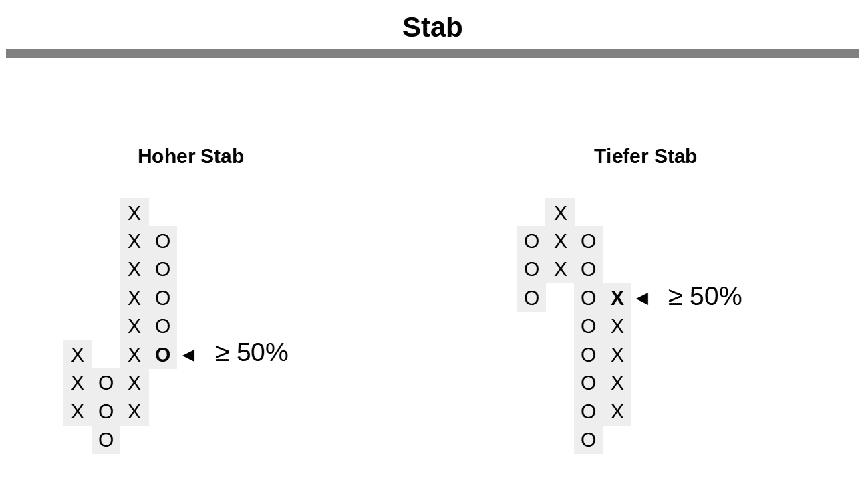This screenshot has width=868, height=482.
Task: Select the "≥ 50%" label in Tiefer Stab chart
Action: [x=705, y=296]
